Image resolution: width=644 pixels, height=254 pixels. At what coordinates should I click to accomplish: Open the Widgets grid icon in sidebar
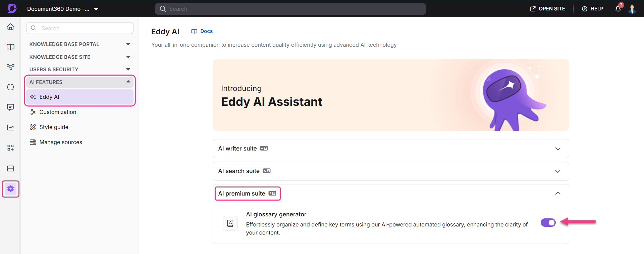(10, 148)
